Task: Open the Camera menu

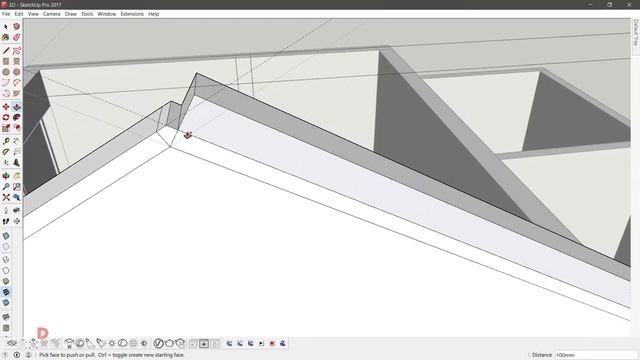Action: click(x=51, y=14)
